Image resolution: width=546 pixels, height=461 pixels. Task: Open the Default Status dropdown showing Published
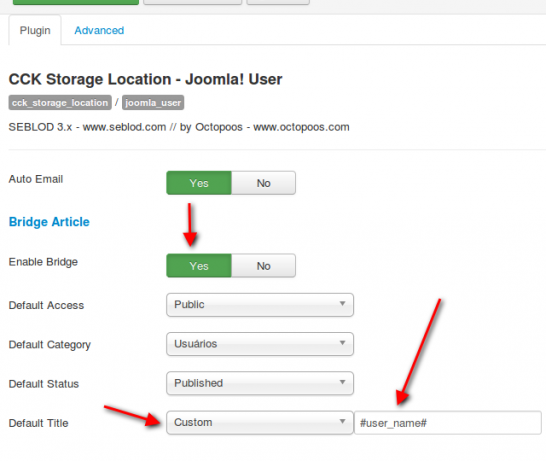tap(260, 383)
